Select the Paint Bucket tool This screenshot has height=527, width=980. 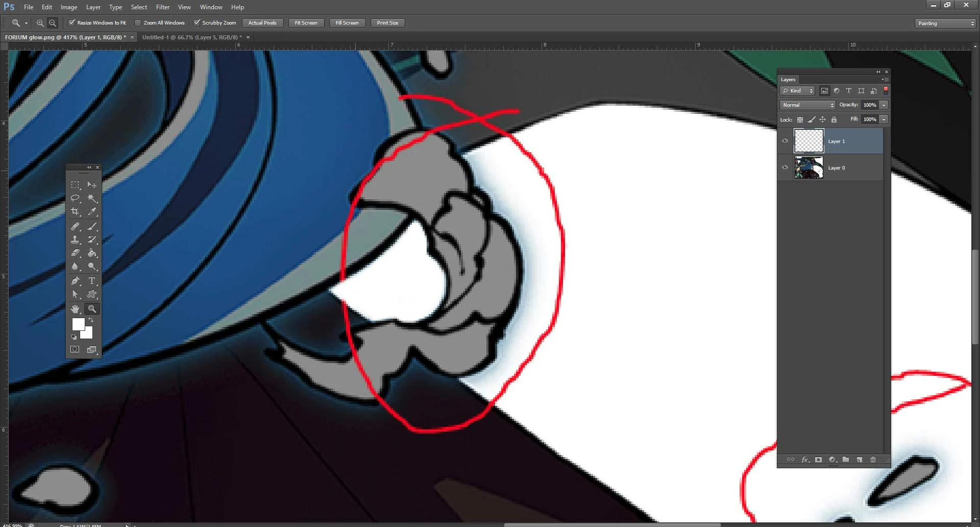pyautogui.click(x=92, y=253)
